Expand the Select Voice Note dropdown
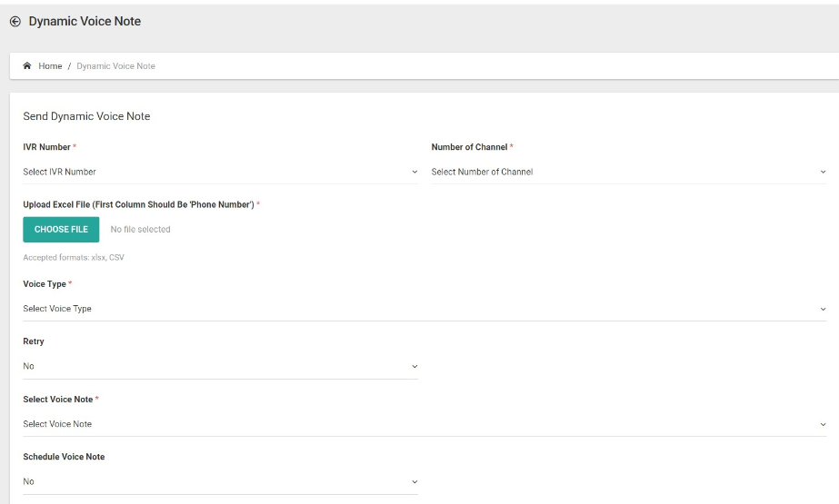Image resolution: width=839 pixels, height=504 pixels. pos(424,424)
